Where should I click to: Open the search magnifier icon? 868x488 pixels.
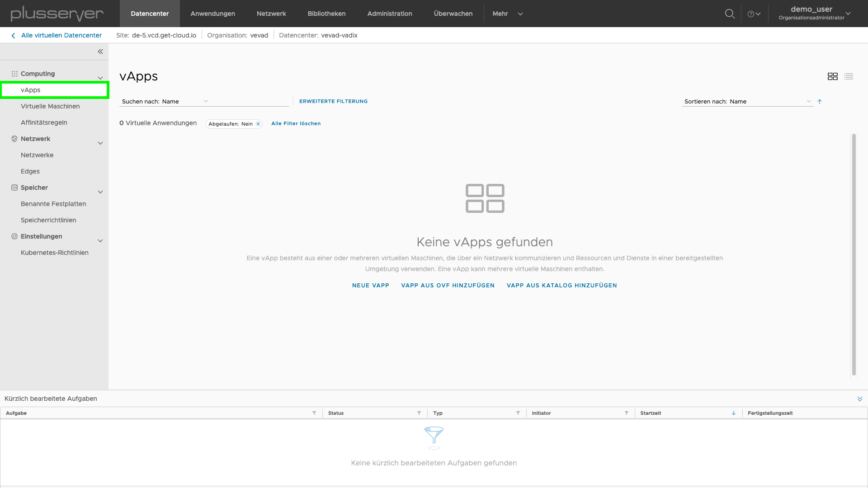[730, 14]
